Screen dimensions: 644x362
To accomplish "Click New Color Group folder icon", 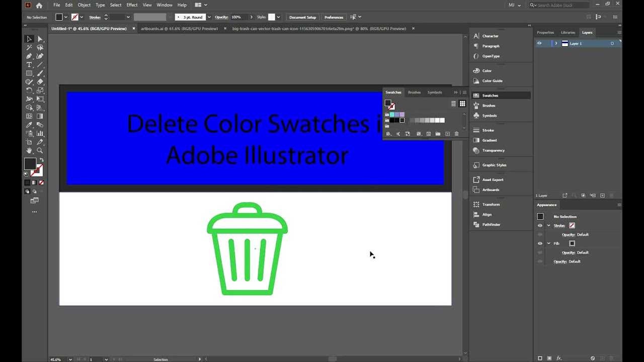I will pyautogui.click(x=438, y=134).
